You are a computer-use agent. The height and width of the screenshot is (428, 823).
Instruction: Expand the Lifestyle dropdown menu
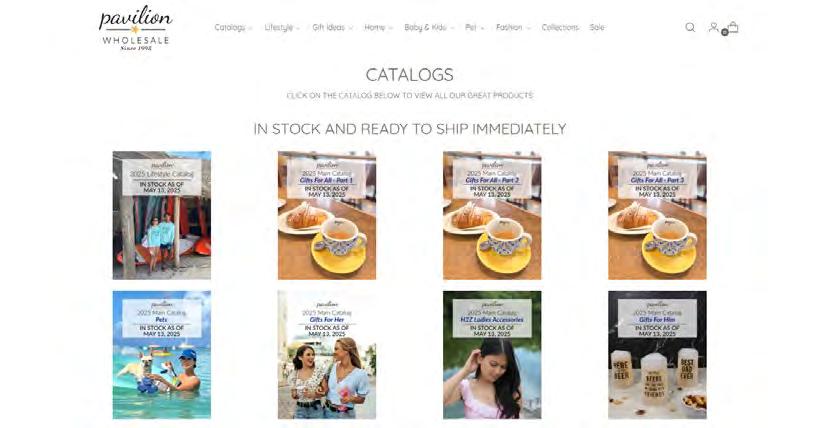pyautogui.click(x=282, y=27)
